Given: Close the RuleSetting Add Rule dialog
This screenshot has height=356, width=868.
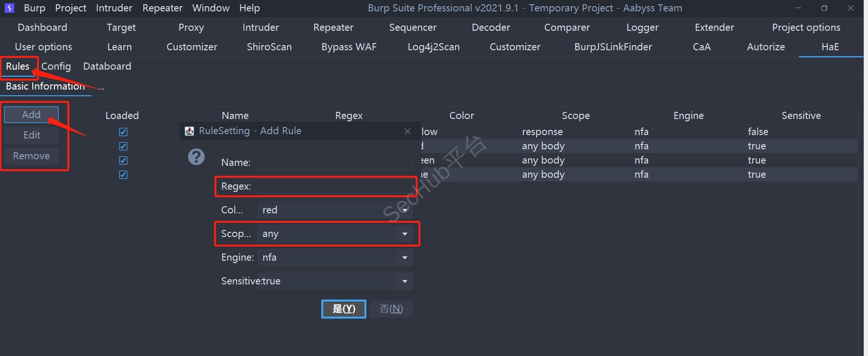Looking at the screenshot, I should pyautogui.click(x=407, y=131).
